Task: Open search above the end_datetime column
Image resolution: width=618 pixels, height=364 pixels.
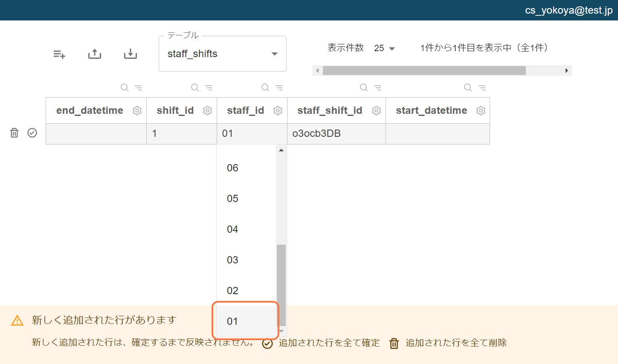Action: (x=125, y=87)
